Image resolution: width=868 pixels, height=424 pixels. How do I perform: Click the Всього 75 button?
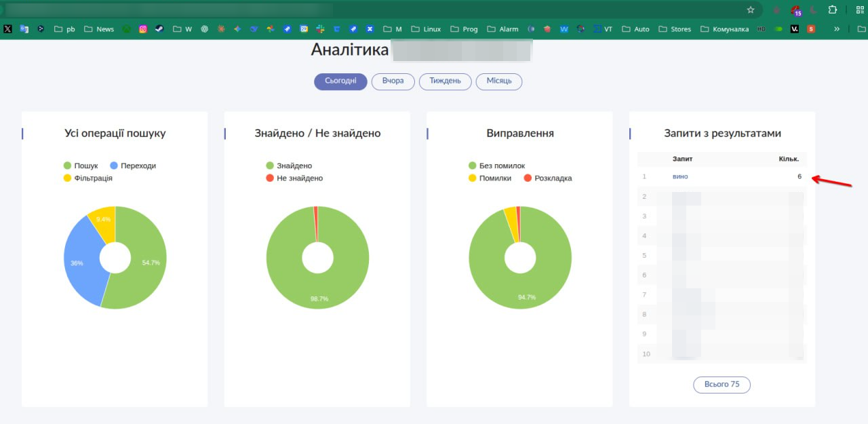(x=722, y=384)
